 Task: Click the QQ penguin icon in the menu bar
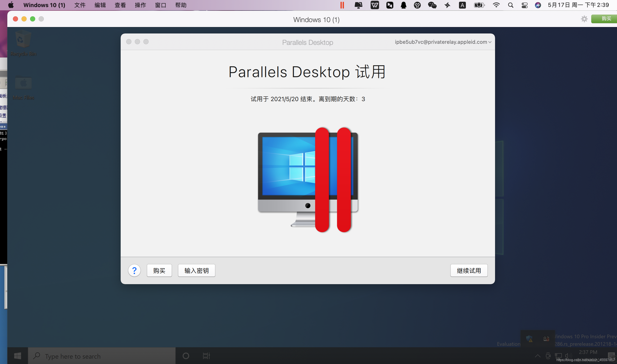click(x=404, y=5)
